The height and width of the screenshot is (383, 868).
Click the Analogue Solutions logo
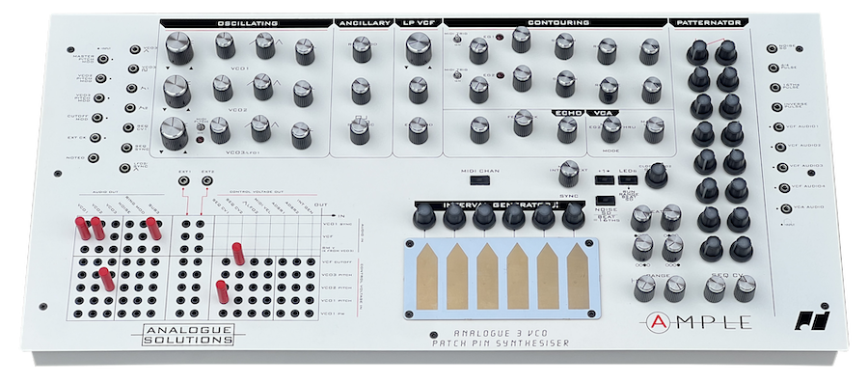coord(187,335)
